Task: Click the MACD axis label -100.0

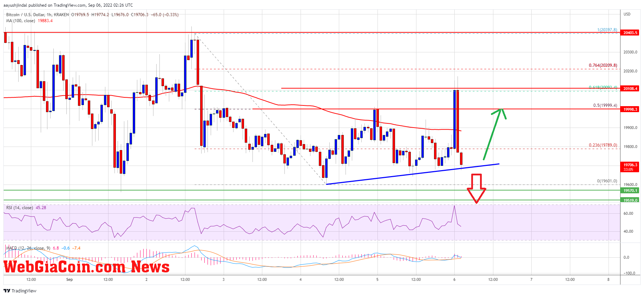Action: tap(629, 273)
